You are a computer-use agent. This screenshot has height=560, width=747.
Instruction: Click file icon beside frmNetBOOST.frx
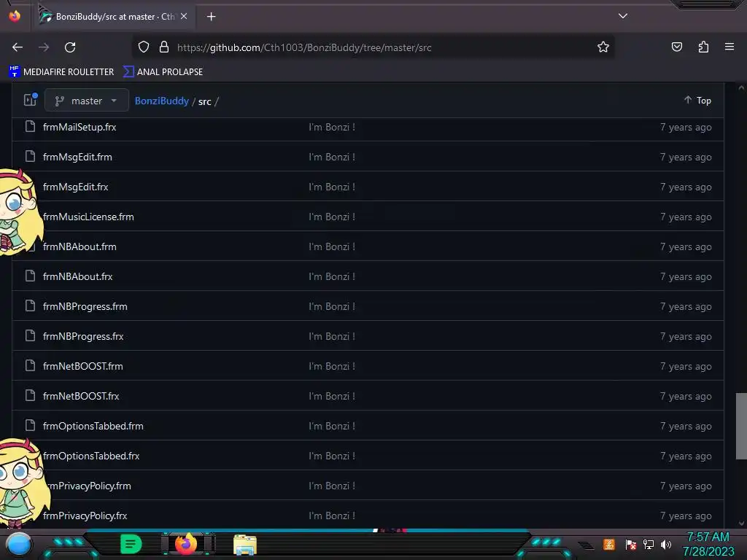[x=30, y=395]
